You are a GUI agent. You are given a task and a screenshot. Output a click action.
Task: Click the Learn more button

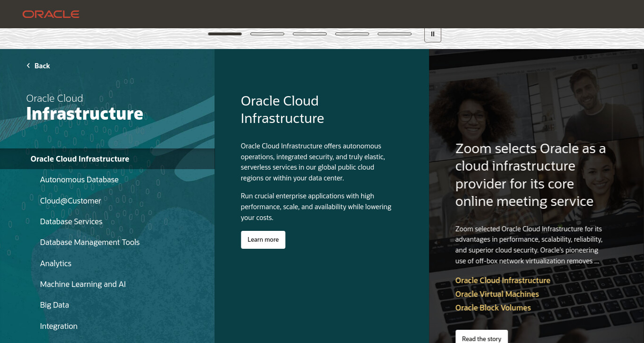coord(263,240)
